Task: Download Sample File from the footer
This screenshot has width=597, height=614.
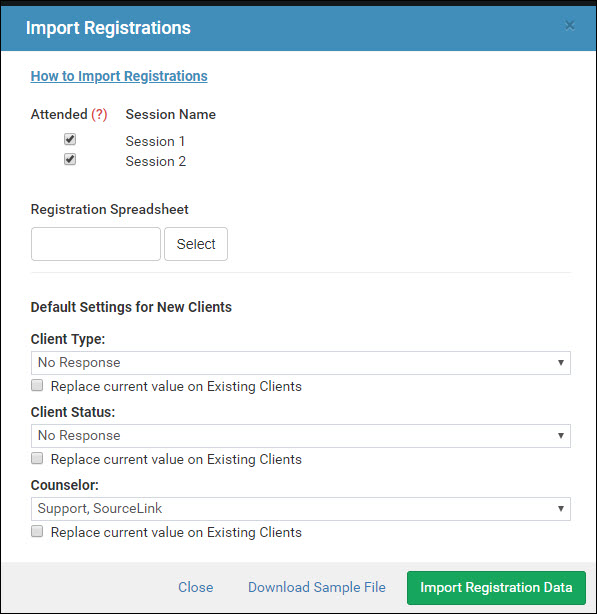Action: pos(317,587)
